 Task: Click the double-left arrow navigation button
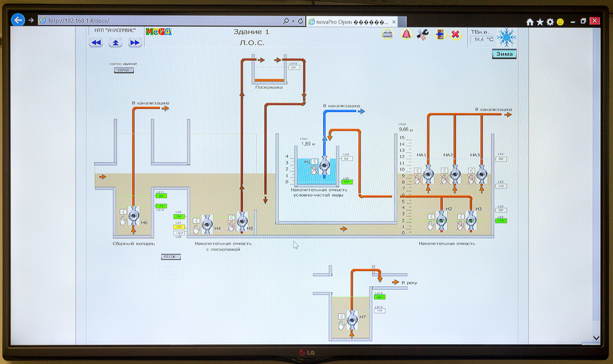coord(96,43)
